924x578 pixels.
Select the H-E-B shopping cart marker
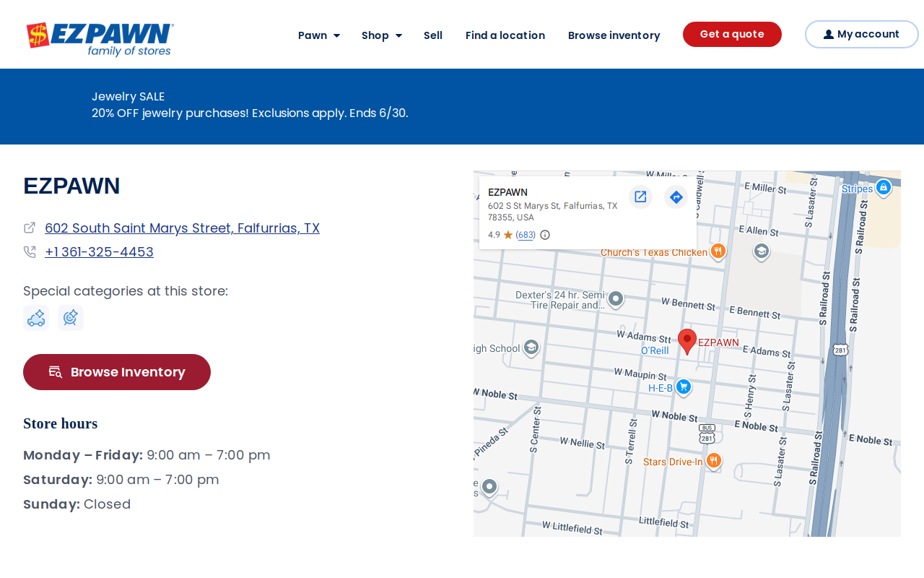click(684, 387)
